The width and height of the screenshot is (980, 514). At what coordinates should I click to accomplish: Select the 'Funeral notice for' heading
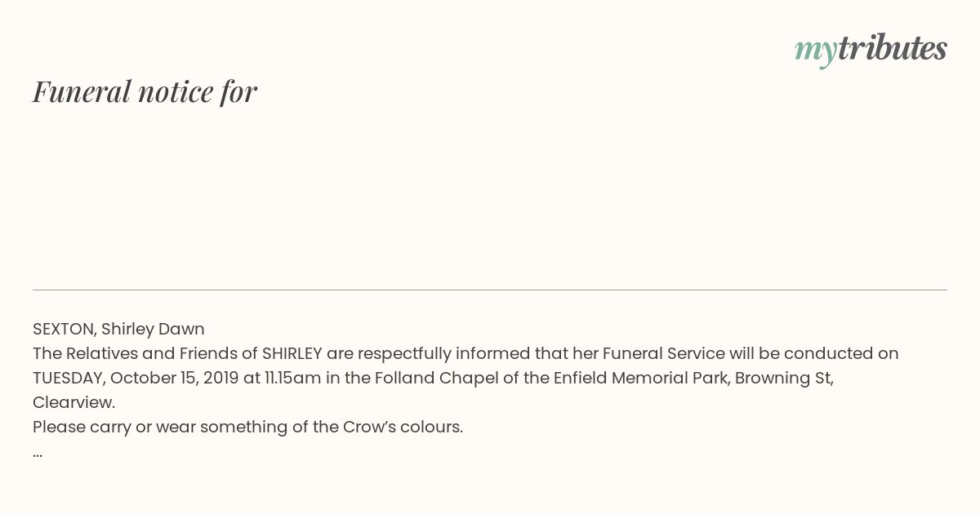[145, 91]
